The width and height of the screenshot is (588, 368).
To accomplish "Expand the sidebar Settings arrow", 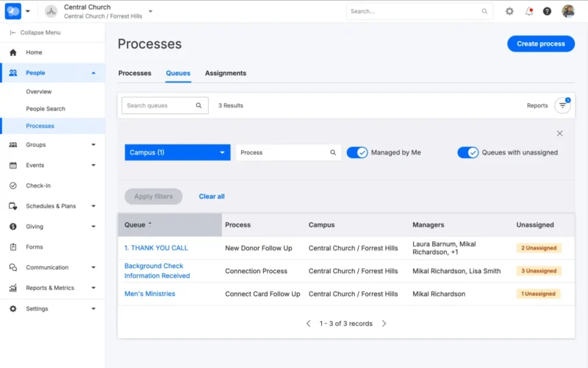I will [x=93, y=308].
